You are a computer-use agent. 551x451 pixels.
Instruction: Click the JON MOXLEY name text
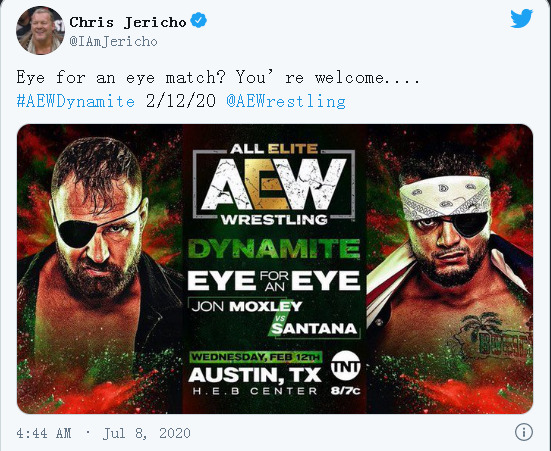pos(247,306)
